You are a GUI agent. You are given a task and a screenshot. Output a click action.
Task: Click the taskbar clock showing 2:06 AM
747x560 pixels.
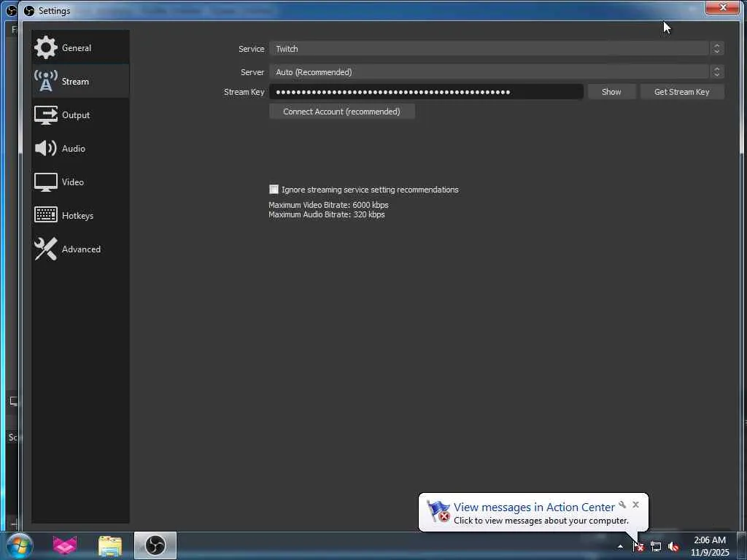[710, 546]
